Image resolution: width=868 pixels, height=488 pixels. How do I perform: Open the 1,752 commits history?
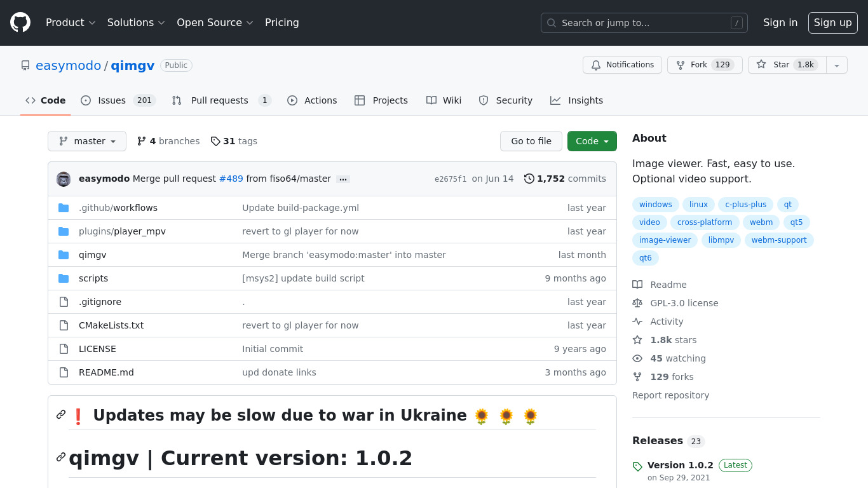click(565, 179)
